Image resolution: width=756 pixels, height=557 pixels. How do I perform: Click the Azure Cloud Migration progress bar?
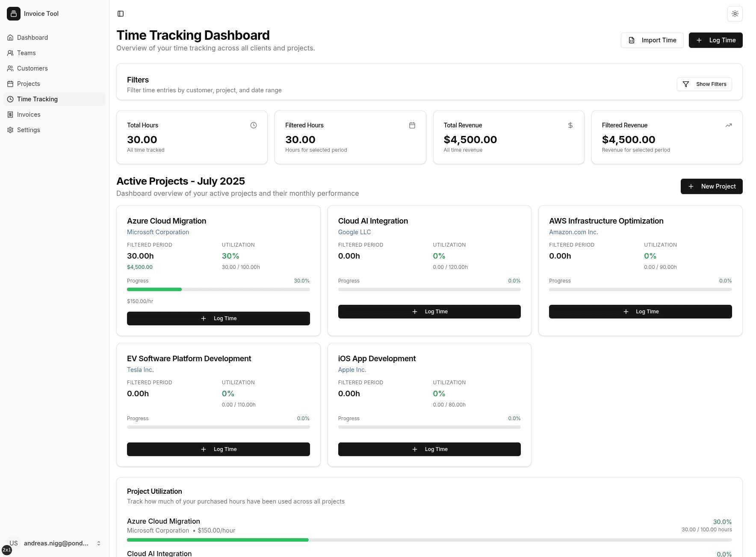[218, 289]
